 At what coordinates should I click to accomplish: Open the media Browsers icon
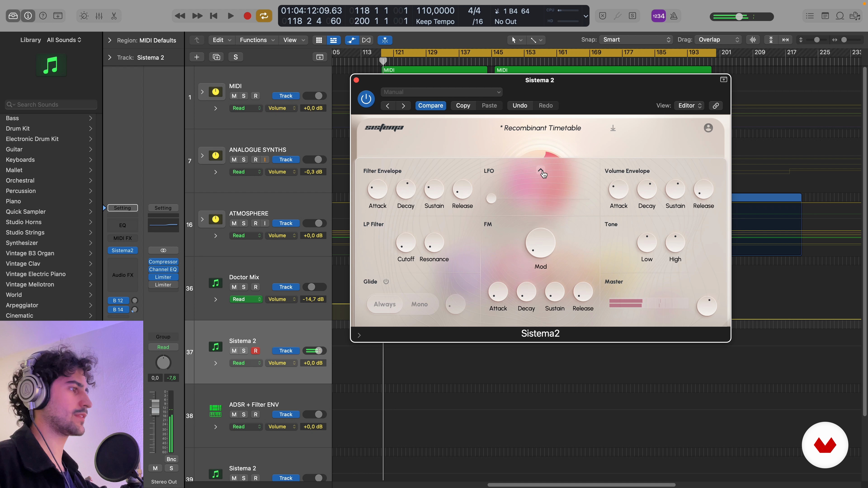click(855, 16)
